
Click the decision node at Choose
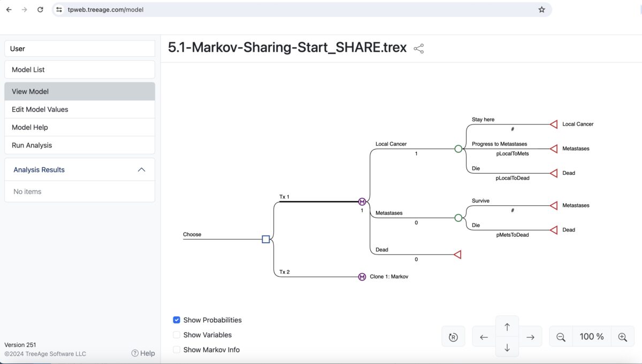click(x=266, y=239)
